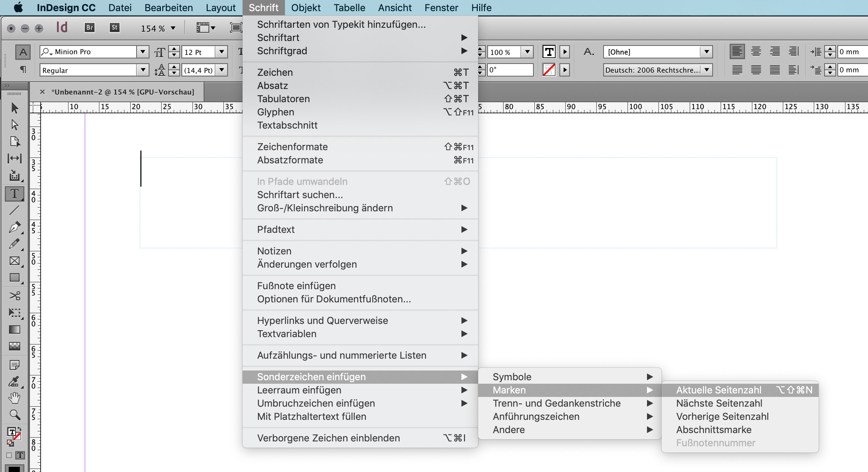Open the Minion Pro font family dropdown

[142, 52]
